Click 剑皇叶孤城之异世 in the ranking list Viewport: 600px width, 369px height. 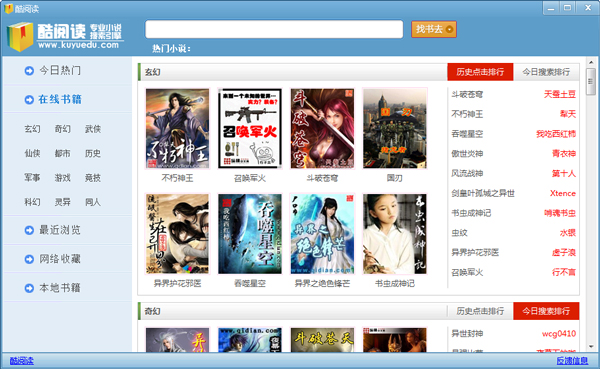point(483,193)
